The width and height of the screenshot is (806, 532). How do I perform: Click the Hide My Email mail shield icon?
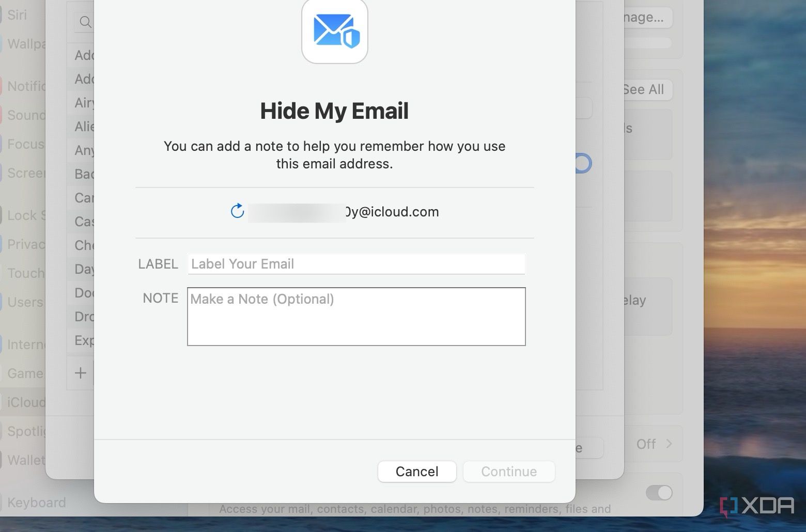(x=335, y=31)
